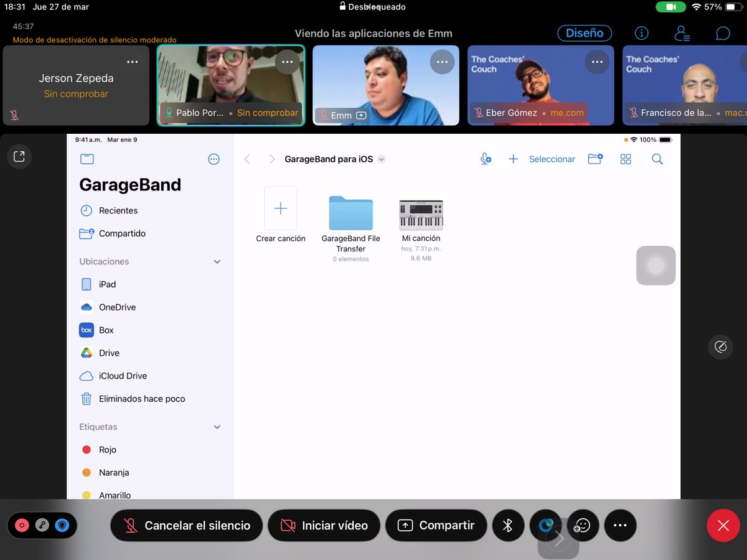747x560 pixels.
Task: Open options for Eber Gómez tile
Action: 597,62
